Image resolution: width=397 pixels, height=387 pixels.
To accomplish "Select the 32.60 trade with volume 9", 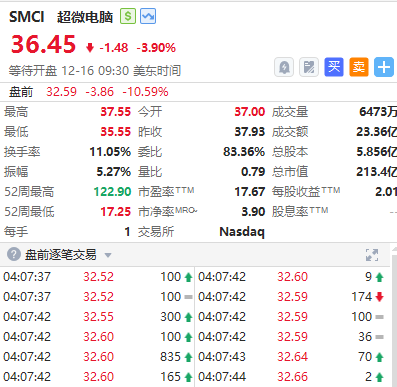I will pyautogui.click(x=291, y=276).
